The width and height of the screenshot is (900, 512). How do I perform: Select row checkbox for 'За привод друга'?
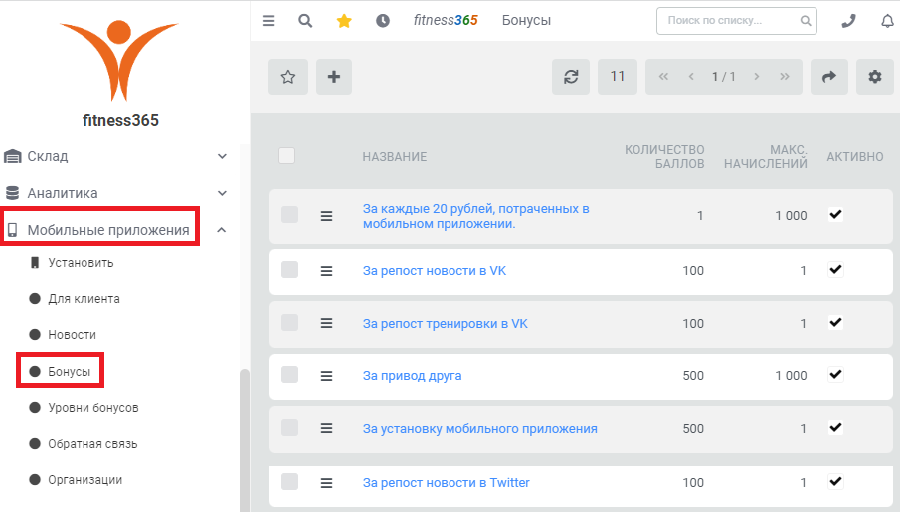pyautogui.click(x=289, y=375)
